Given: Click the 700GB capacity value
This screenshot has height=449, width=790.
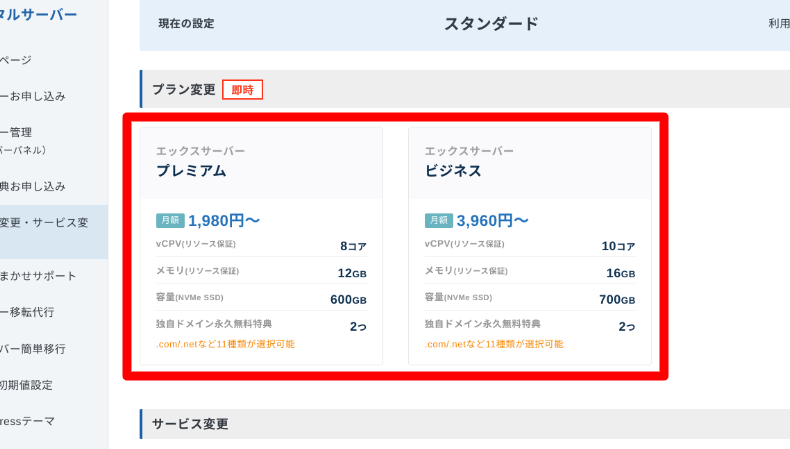Looking at the screenshot, I should pos(617,300).
